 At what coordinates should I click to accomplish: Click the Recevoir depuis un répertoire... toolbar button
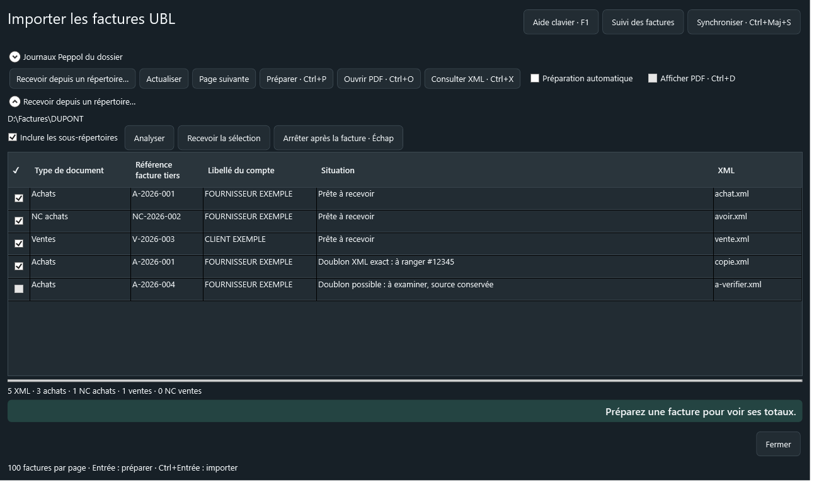pos(72,79)
